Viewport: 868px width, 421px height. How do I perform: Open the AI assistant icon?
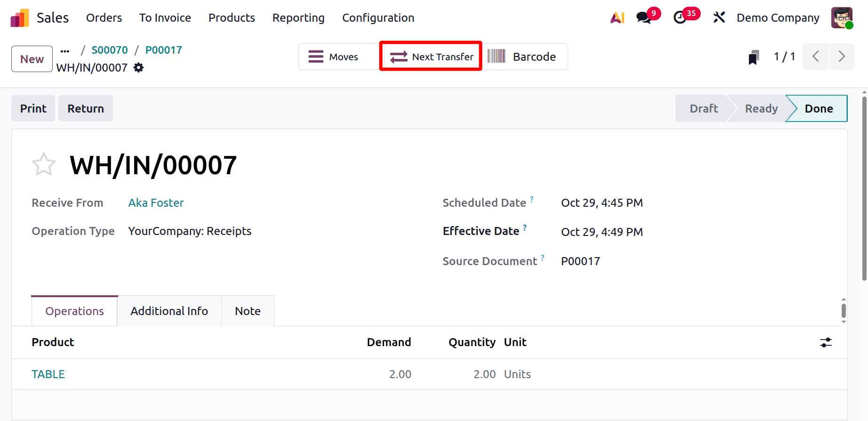[617, 18]
